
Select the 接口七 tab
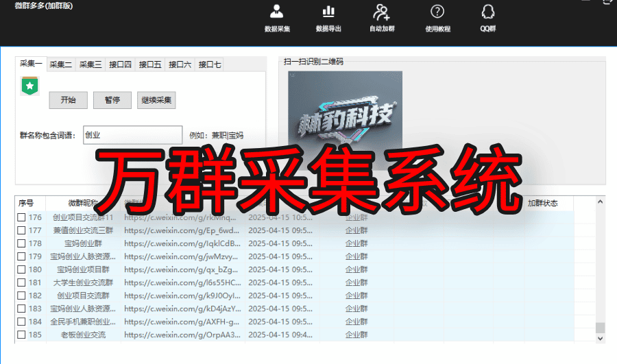pos(209,65)
